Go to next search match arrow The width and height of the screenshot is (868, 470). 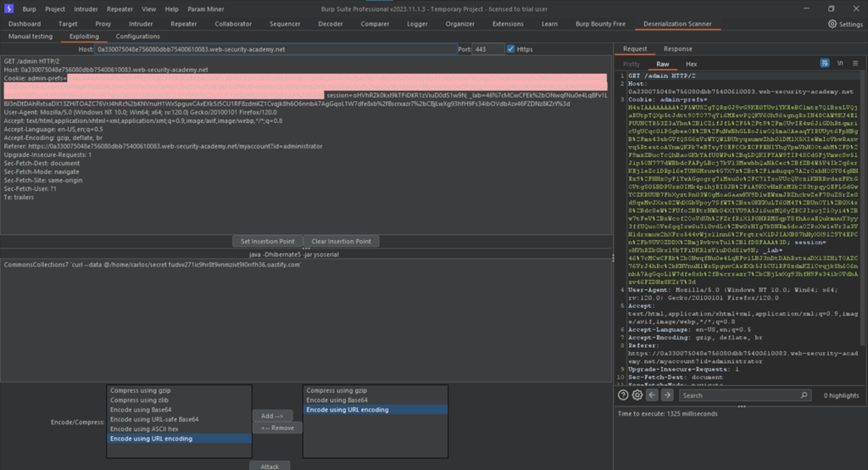pyautogui.click(x=668, y=395)
